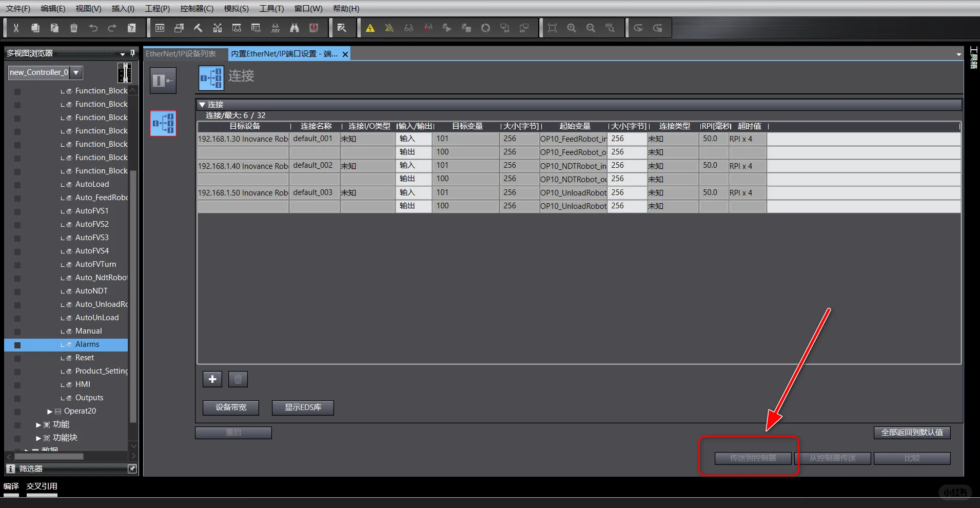This screenshot has width=980, height=508.
Task: Open the 模拟(S) menu
Action: (x=236, y=9)
